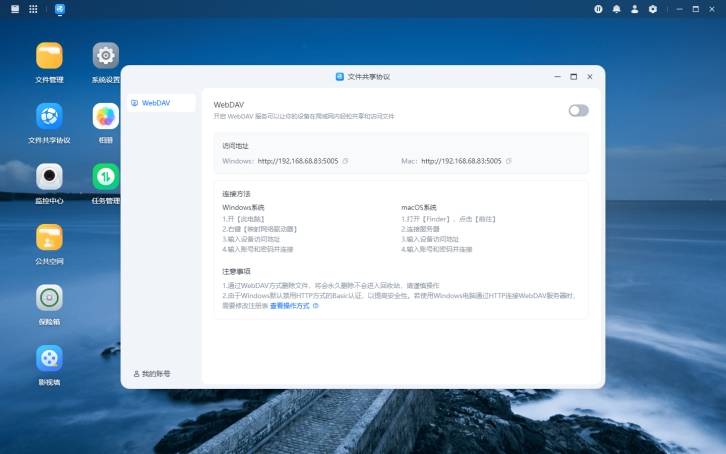Open user account icon in top bar

(x=635, y=8)
